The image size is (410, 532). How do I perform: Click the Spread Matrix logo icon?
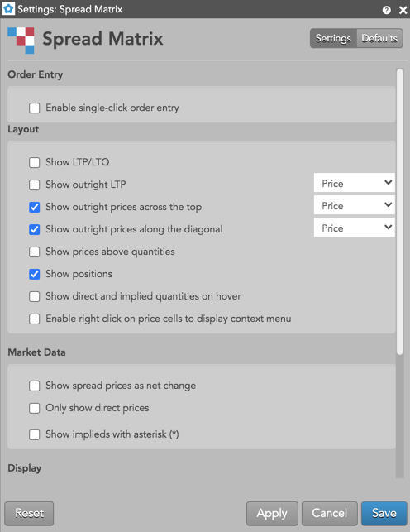[21, 41]
